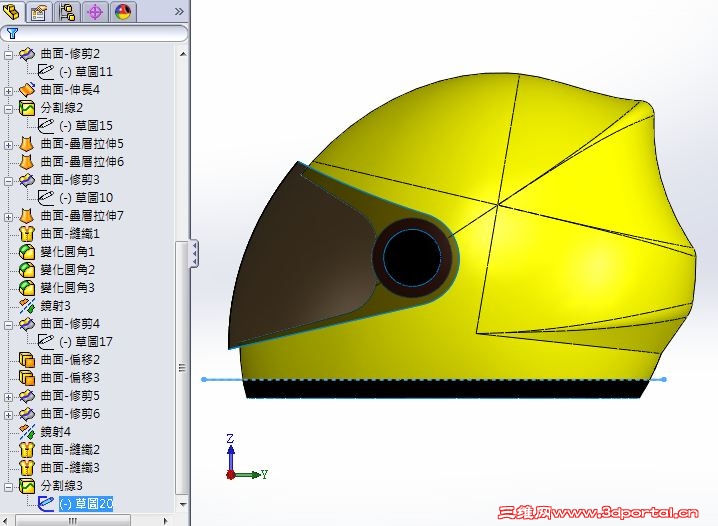Collapse the 分割線2 feature node

point(8,109)
